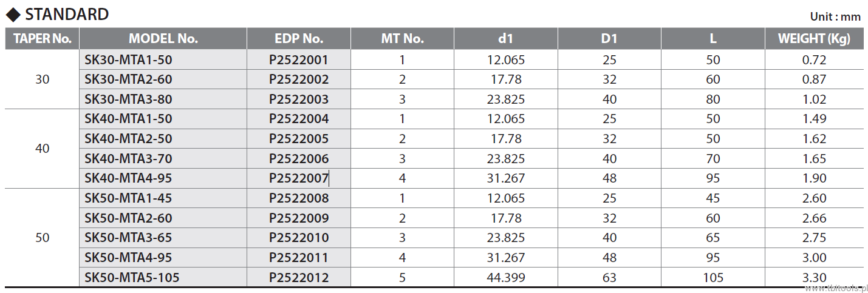868x293 pixels.
Task: Click the WEIGHT (Kg) column header
Action: click(x=813, y=39)
